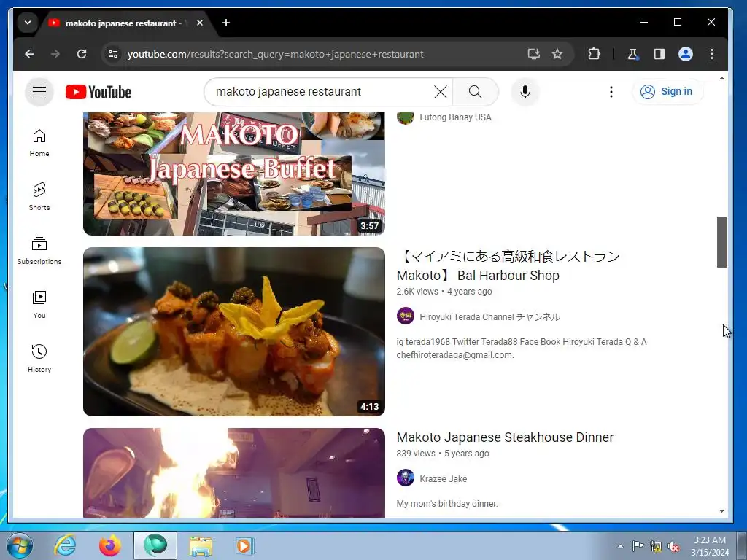Click the scrollbar down arrow
This screenshot has height=560, width=747.
[x=721, y=511]
